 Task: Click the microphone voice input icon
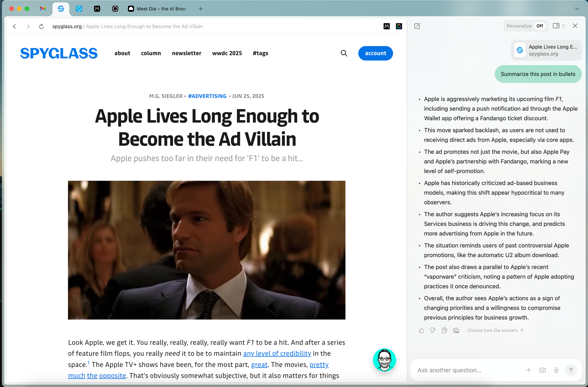[x=556, y=370]
